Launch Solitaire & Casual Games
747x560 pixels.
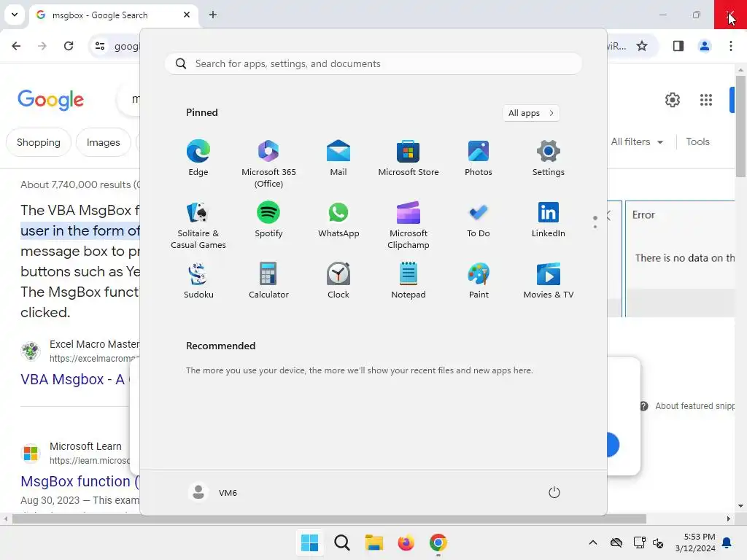[x=198, y=226]
